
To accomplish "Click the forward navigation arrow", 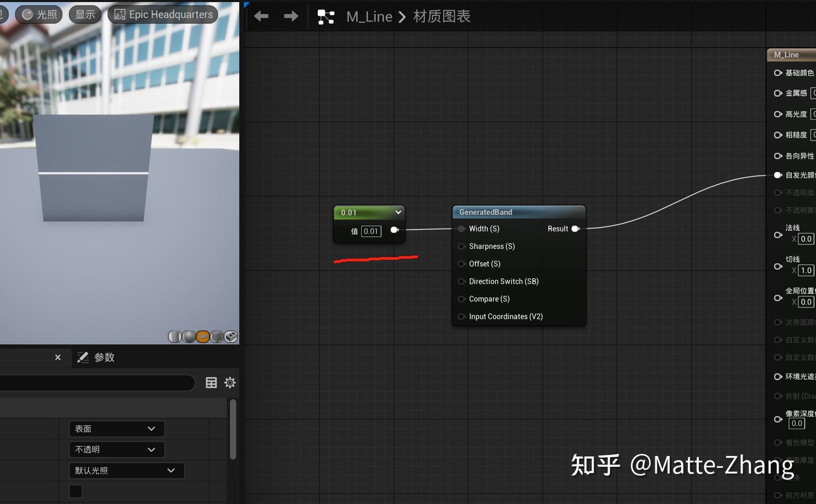I will pyautogui.click(x=291, y=16).
